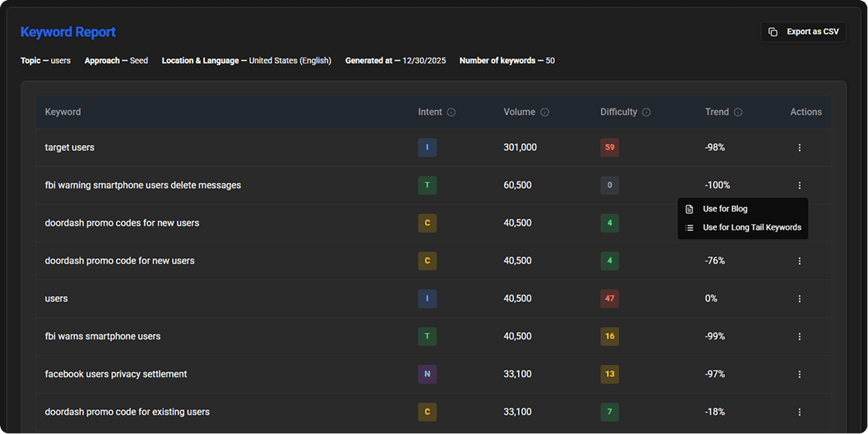
Task: Open the info icon next to Intent
Action: [x=451, y=112]
